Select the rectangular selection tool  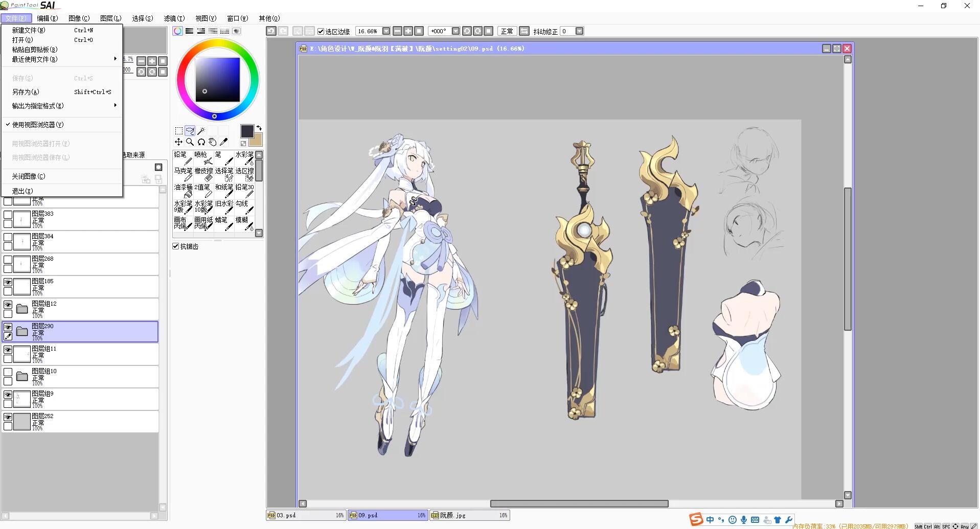[179, 131]
